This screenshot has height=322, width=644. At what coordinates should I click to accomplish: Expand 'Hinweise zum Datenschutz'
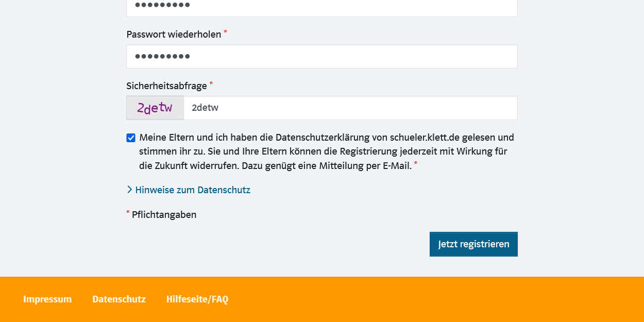click(189, 190)
